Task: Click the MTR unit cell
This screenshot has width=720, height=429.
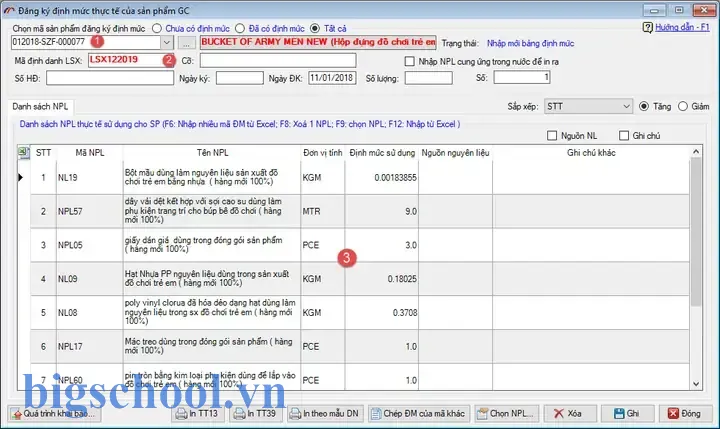Action: (x=323, y=211)
